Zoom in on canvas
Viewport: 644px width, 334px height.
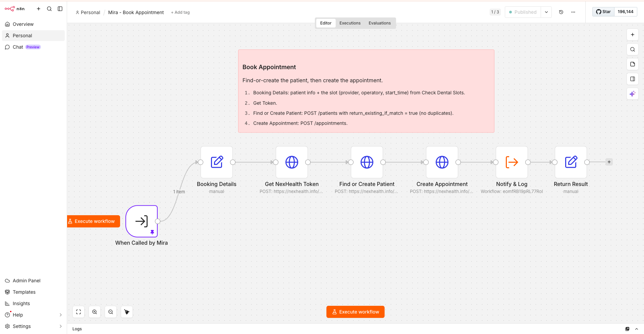tap(95, 312)
